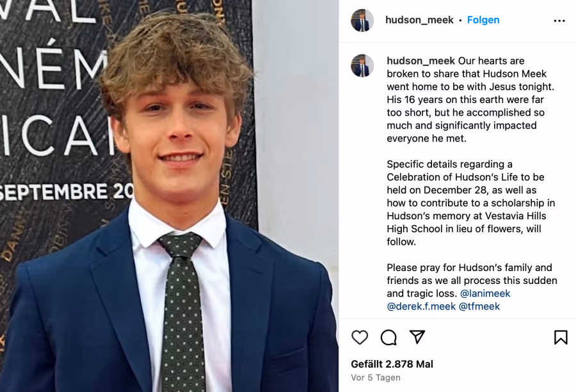Click the header profile avatar
The height and width of the screenshot is (392, 576).
coord(362,20)
